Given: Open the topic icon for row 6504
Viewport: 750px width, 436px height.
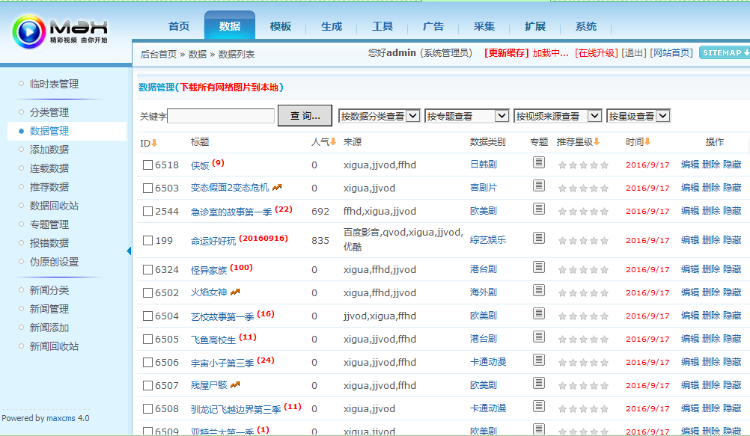Looking at the screenshot, I should (x=539, y=314).
